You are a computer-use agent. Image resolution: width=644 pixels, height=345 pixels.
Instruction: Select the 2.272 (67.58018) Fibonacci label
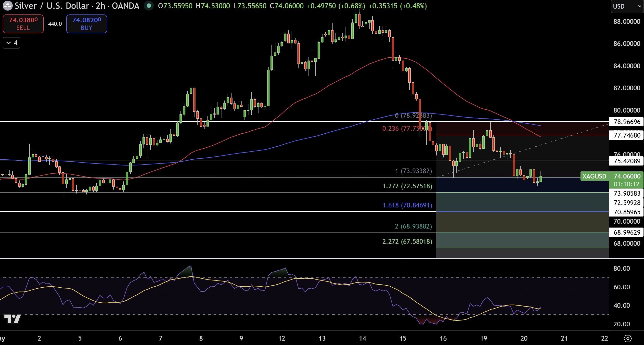pyautogui.click(x=407, y=242)
